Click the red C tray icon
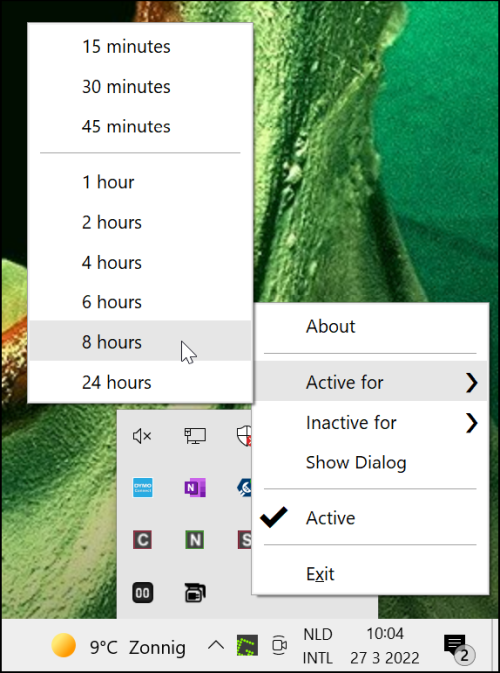This screenshot has width=500, height=673. (142, 540)
